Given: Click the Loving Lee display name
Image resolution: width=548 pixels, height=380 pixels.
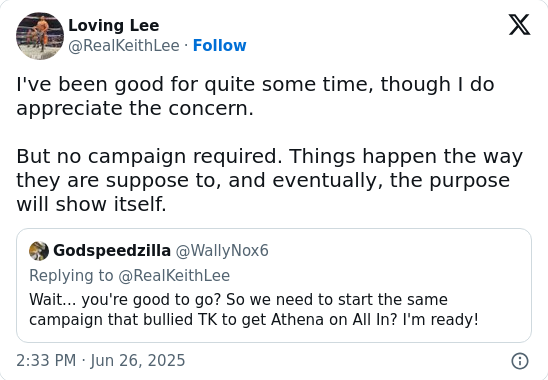Looking at the screenshot, I should [x=114, y=26].
